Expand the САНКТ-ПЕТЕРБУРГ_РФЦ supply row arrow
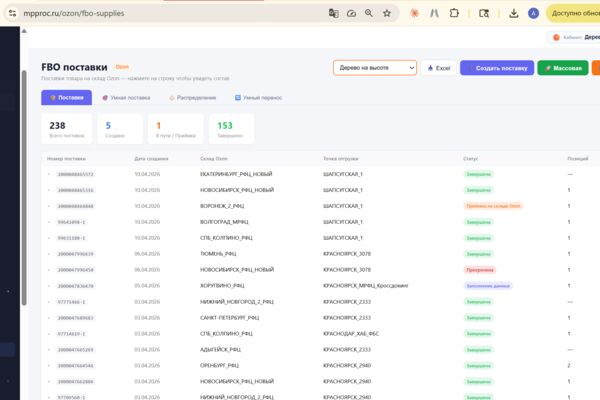This screenshot has height=400, width=600. pyautogui.click(x=49, y=318)
